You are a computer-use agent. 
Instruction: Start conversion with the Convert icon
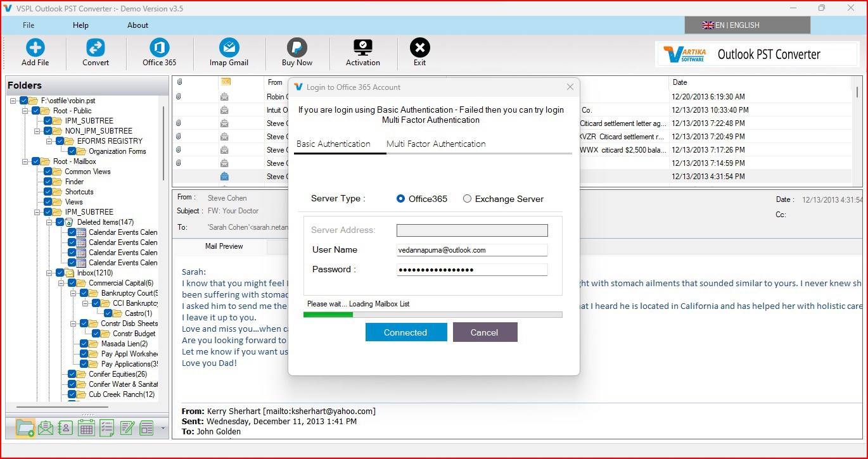coord(96,47)
